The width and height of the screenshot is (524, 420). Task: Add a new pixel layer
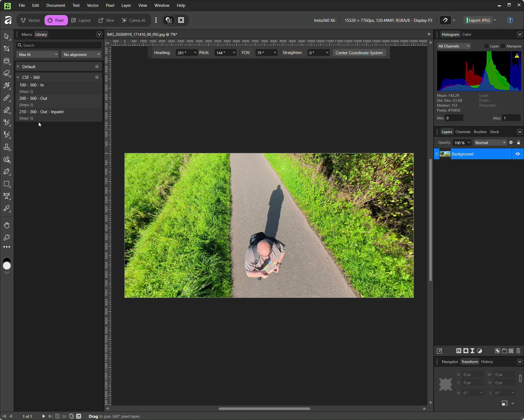[511, 351]
